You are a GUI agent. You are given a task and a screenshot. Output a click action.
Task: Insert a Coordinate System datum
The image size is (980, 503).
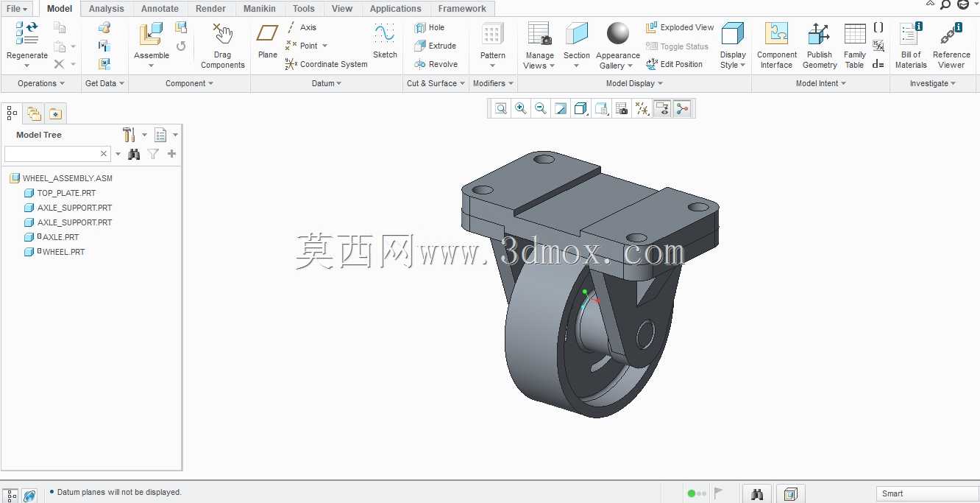point(326,64)
